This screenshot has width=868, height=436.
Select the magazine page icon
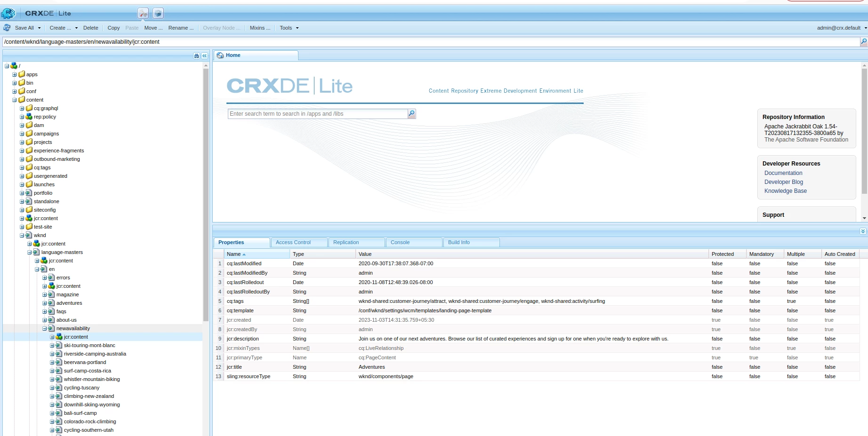[x=52, y=294]
